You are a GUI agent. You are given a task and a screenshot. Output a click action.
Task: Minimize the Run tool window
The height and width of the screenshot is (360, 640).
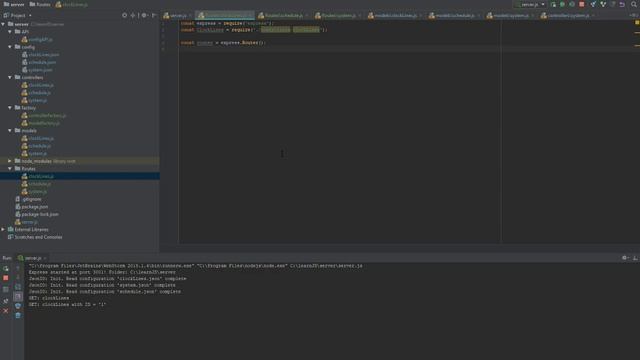(635, 258)
